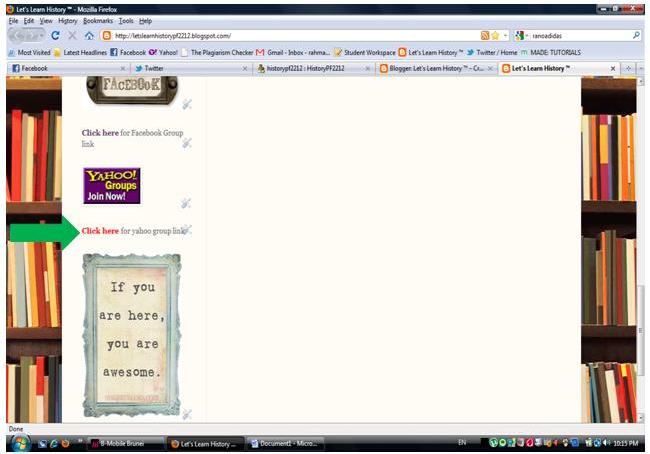
Task: Click the search magnifier icon
Action: click(636, 36)
